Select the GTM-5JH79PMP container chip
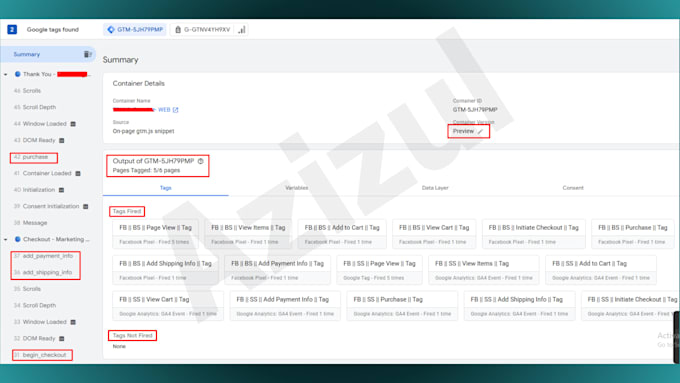This screenshot has height=383, width=680. (x=135, y=29)
